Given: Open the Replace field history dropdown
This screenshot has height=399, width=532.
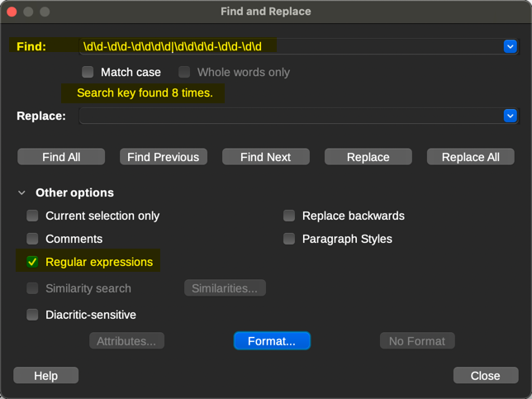Looking at the screenshot, I should click(510, 116).
